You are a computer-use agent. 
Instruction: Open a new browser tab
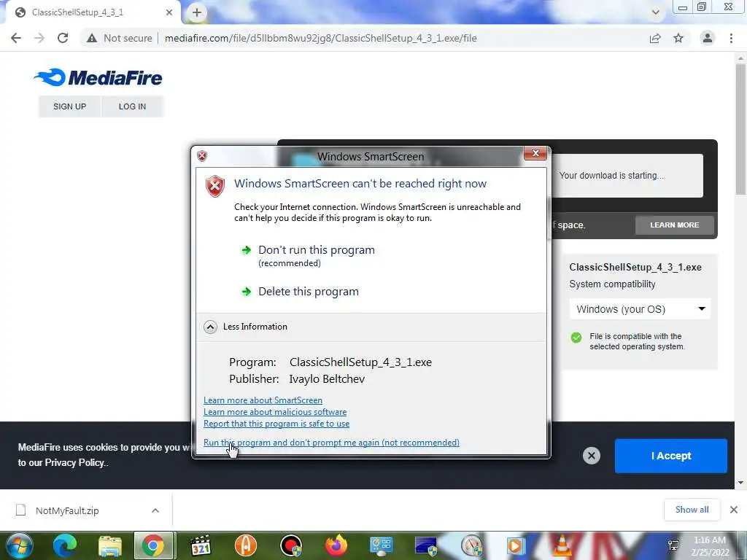197,12
